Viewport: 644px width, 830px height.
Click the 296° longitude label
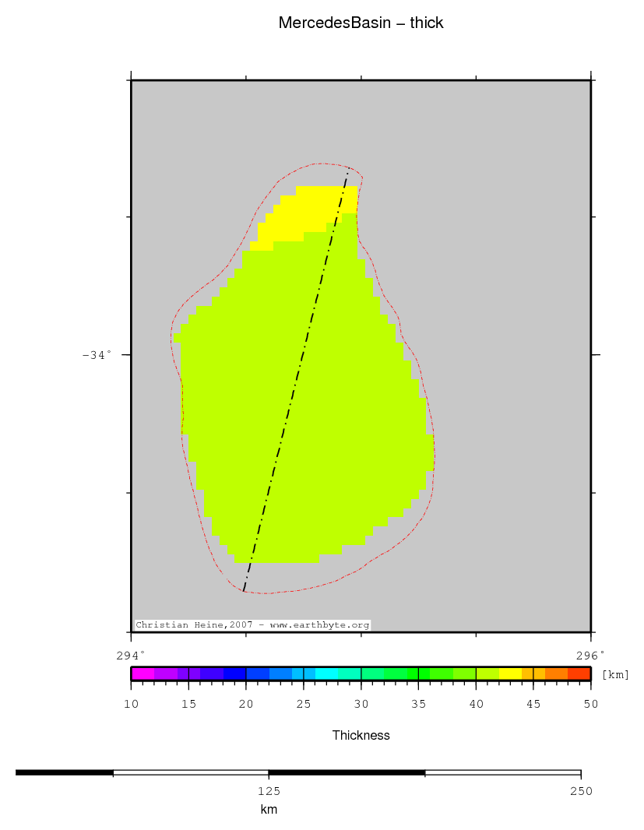(x=591, y=655)
